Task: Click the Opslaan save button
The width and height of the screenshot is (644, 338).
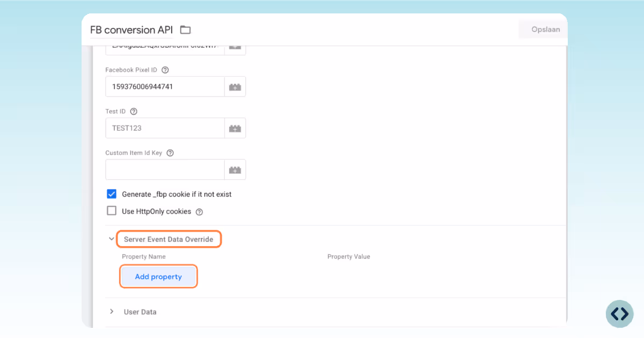Action: tap(545, 30)
